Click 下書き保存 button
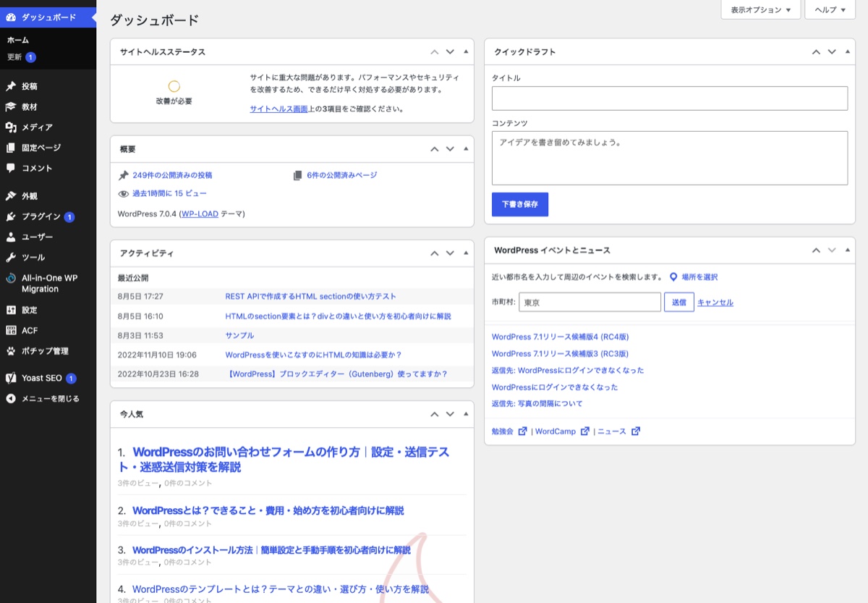Viewport: 868px width, 603px height. pyautogui.click(x=520, y=204)
